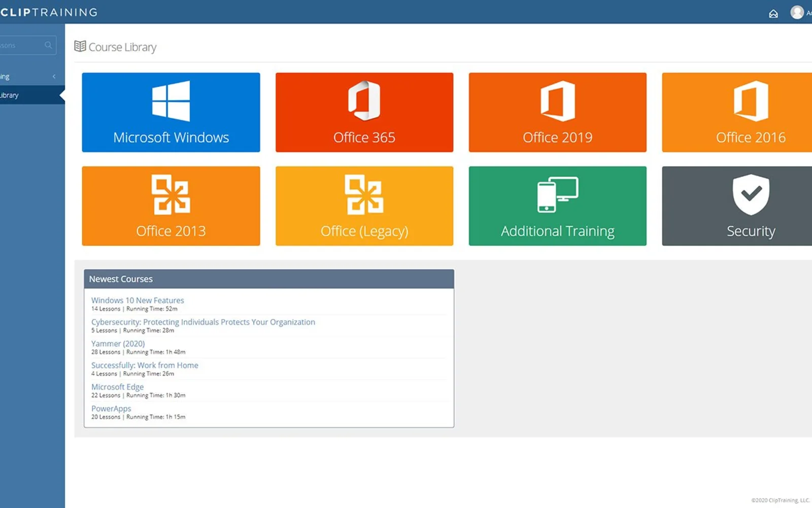
Task: Click '20 Lessons | Running Time: 1h 15m' text
Action: click(139, 417)
